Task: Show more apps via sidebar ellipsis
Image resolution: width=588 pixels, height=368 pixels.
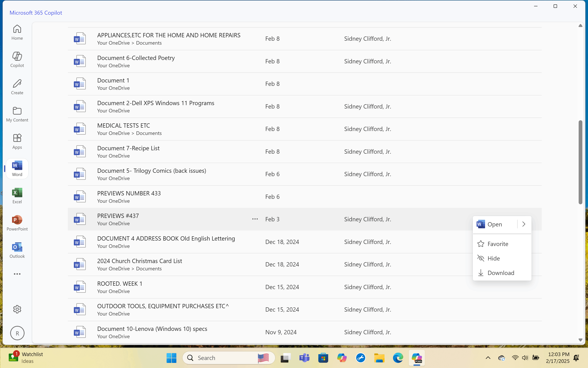Action: 17,274
